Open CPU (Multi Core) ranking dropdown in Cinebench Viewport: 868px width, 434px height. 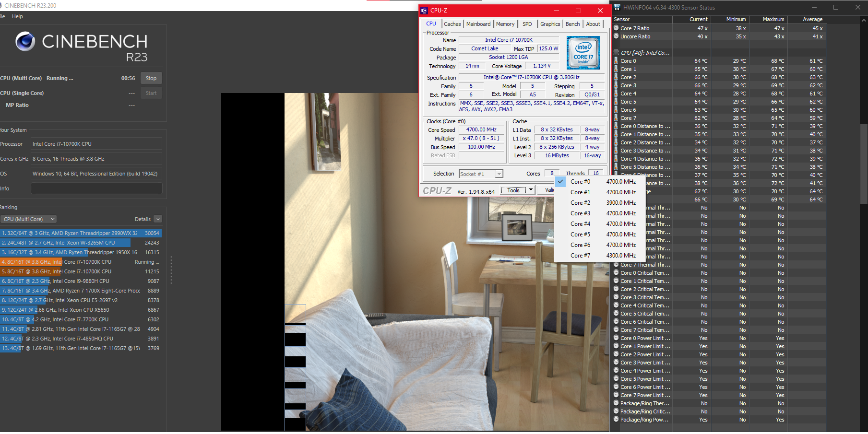coord(29,219)
